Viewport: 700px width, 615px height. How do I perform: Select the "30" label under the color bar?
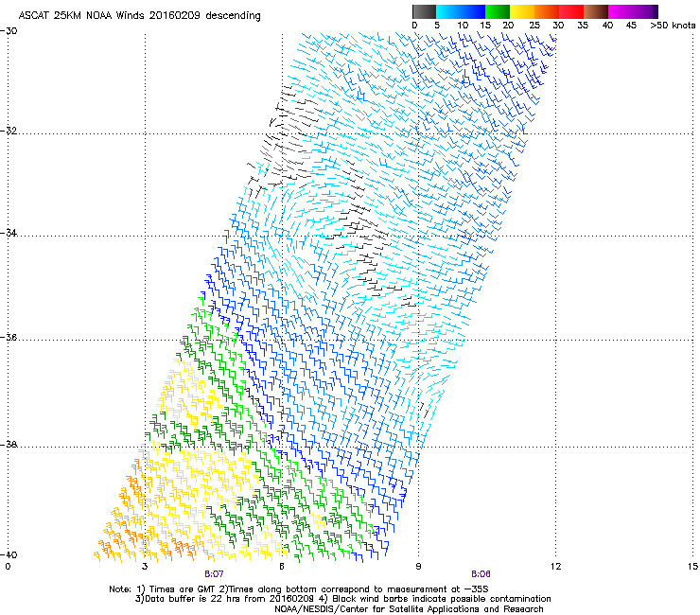pos(558,26)
